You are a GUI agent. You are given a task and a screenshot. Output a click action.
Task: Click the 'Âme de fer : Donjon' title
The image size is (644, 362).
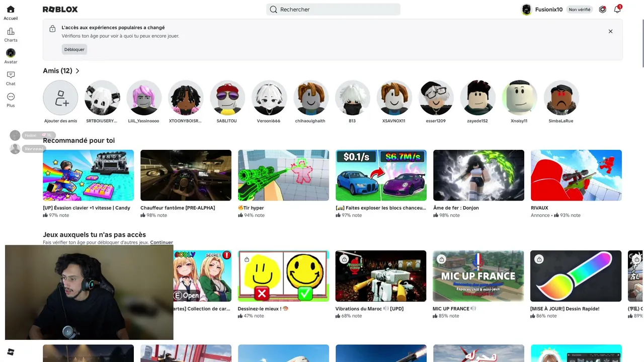456,208
